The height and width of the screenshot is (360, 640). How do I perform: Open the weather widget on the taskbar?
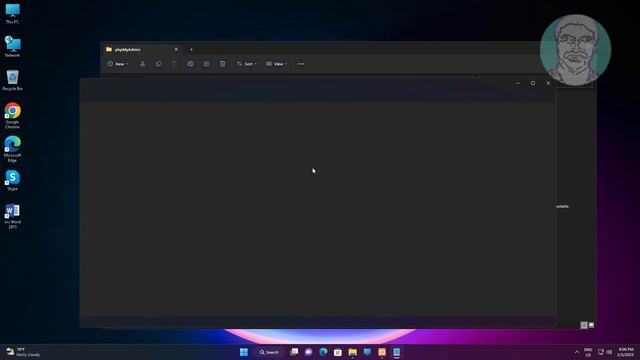pos(24,352)
